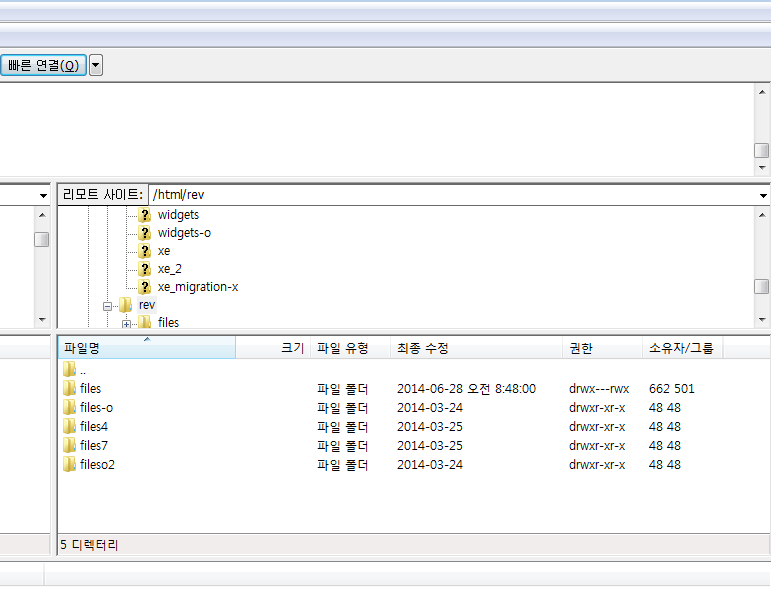This screenshot has width=771, height=613.
Task: Click the local tree scrollbar thumb
Action: click(x=42, y=240)
